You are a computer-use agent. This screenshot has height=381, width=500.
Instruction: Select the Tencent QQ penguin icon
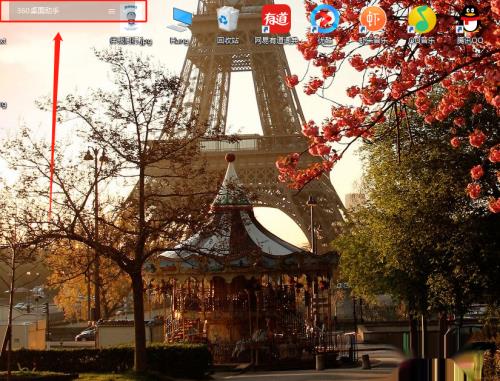click(x=470, y=19)
